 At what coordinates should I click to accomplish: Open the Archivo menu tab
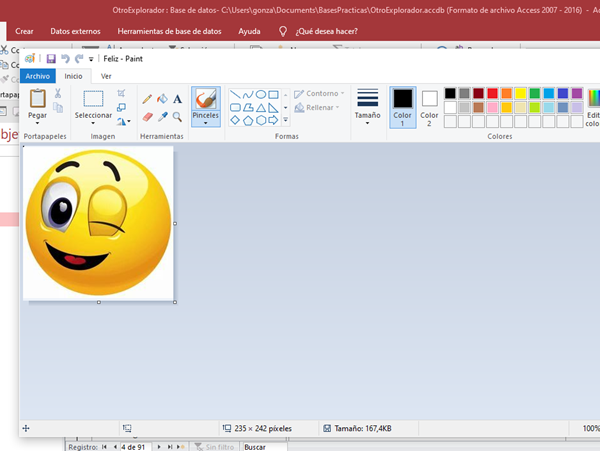(x=37, y=76)
